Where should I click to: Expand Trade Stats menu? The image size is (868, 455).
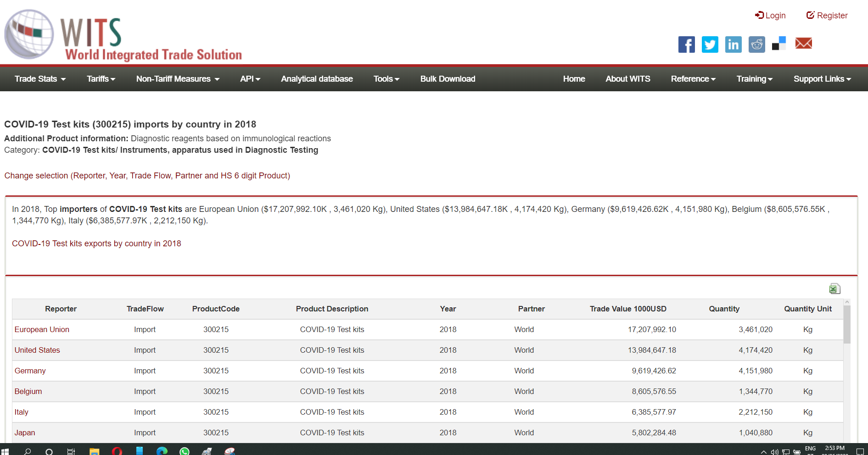click(x=40, y=79)
